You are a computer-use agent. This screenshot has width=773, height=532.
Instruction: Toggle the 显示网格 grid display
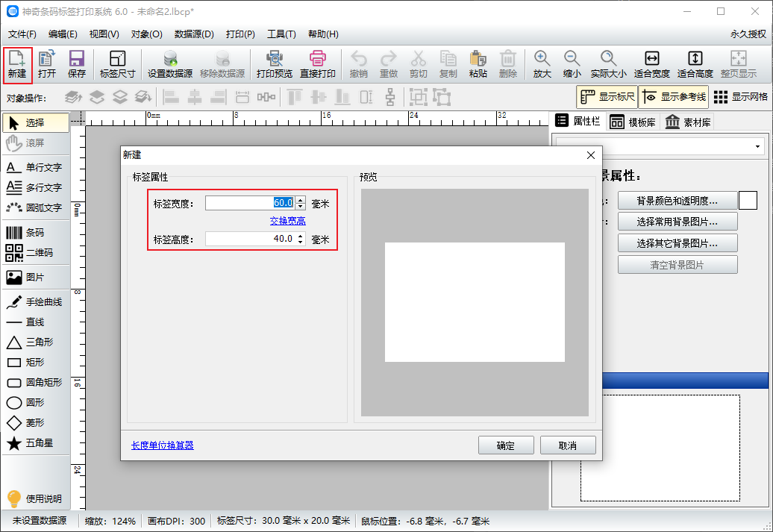[740, 97]
